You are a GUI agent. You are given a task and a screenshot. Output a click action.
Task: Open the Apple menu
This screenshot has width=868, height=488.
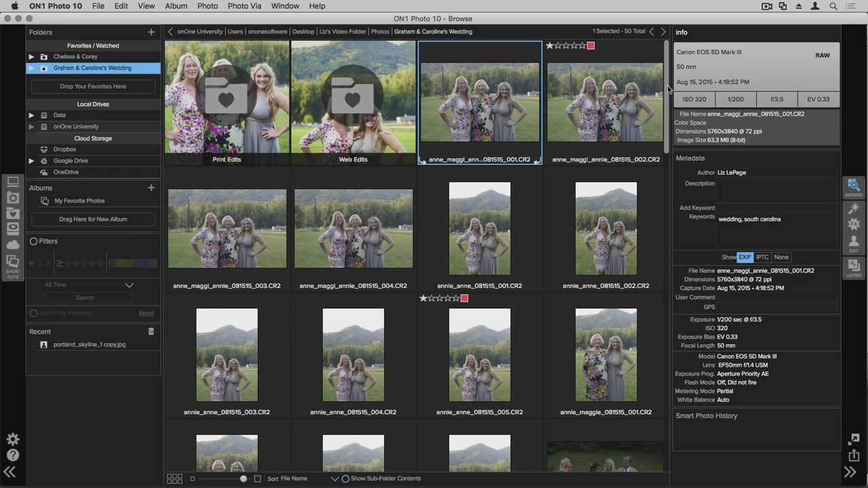[x=14, y=6]
